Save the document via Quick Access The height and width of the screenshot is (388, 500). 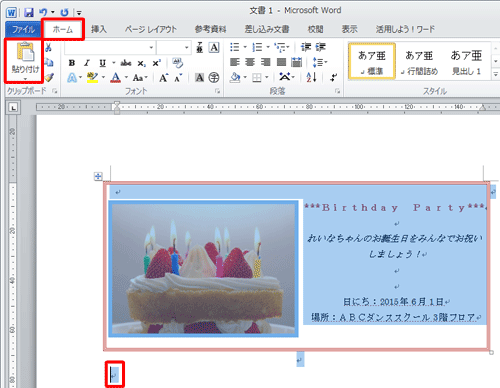[29, 13]
